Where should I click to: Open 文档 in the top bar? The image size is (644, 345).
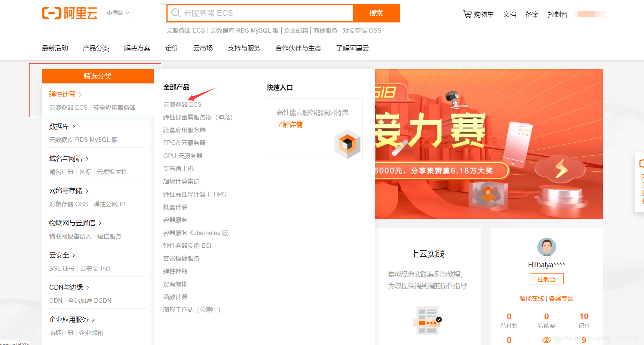(510, 14)
